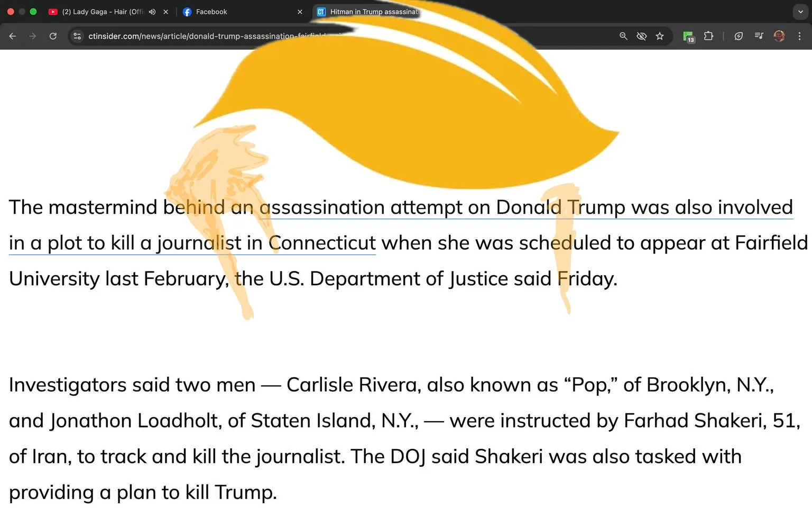The width and height of the screenshot is (812, 508).
Task: Select the eye-slash icon near the address bar
Action: (641, 36)
